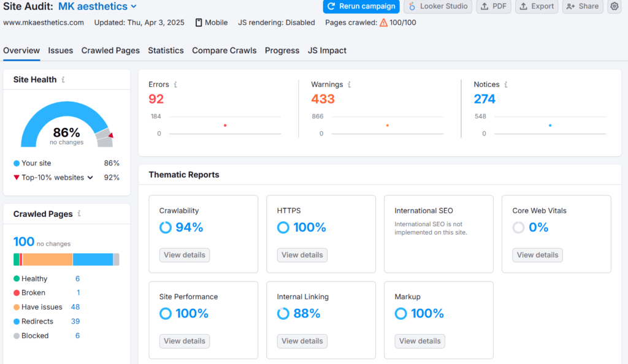View details for Core Web Vitals
628x364 pixels.
[537, 255]
